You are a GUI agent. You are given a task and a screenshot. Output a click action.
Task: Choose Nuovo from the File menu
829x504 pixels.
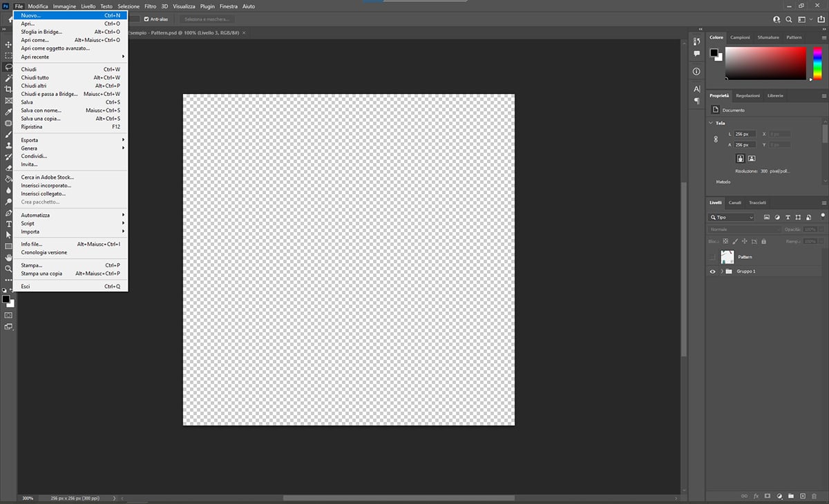click(x=31, y=15)
